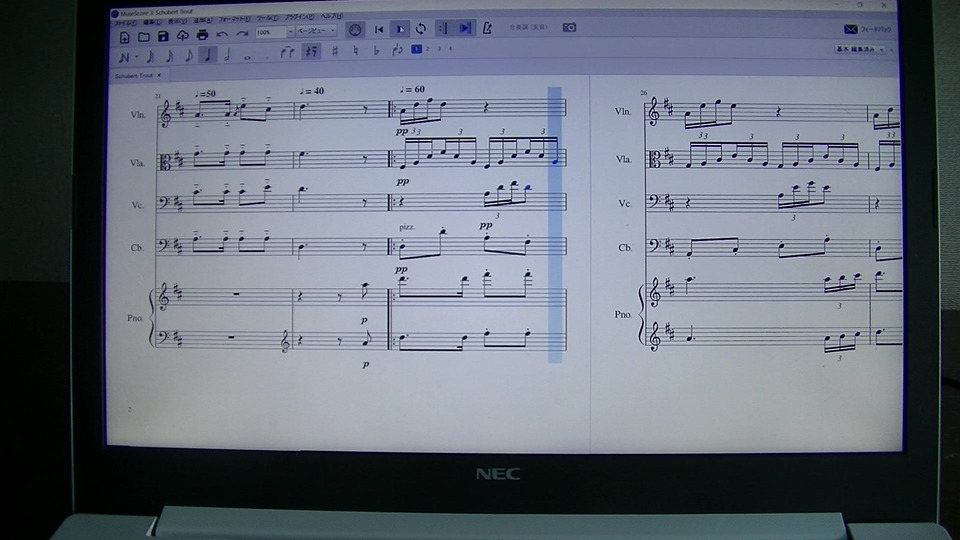Open the Help menu
Screen dimensions: 960x540
(332, 17)
